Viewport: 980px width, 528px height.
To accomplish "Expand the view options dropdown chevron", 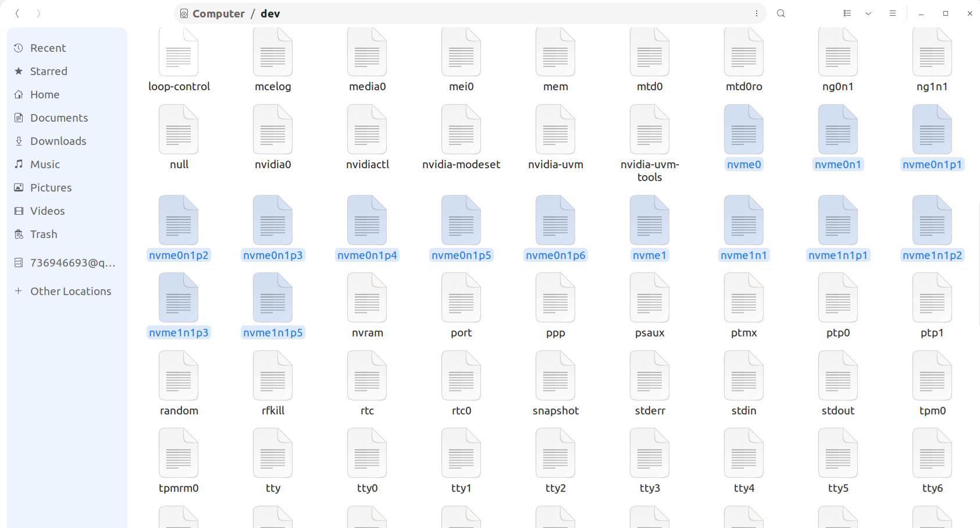I will click(x=868, y=13).
